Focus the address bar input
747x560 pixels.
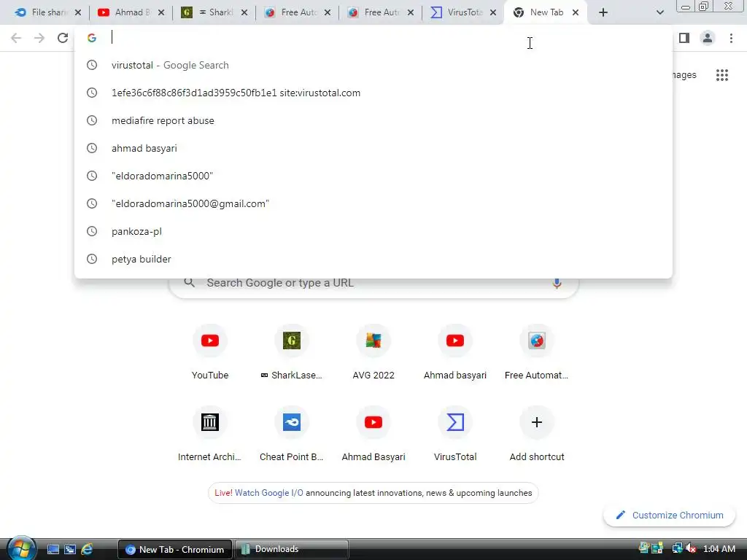pyautogui.click(x=371, y=38)
